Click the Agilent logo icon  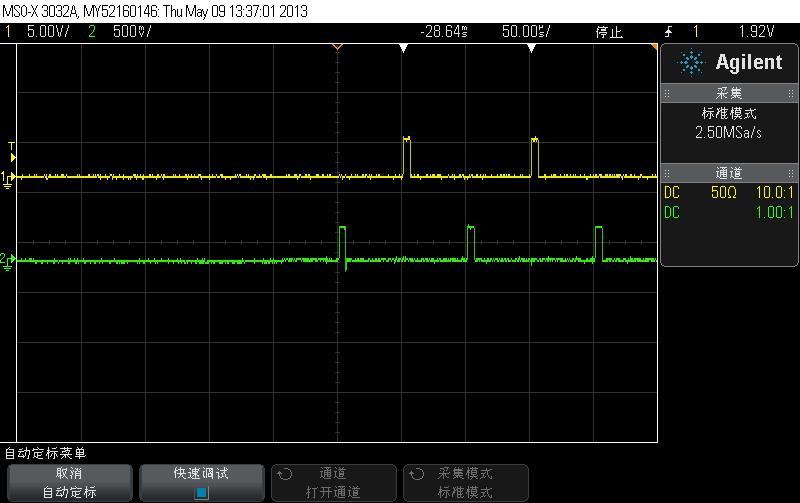coord(691,62)
